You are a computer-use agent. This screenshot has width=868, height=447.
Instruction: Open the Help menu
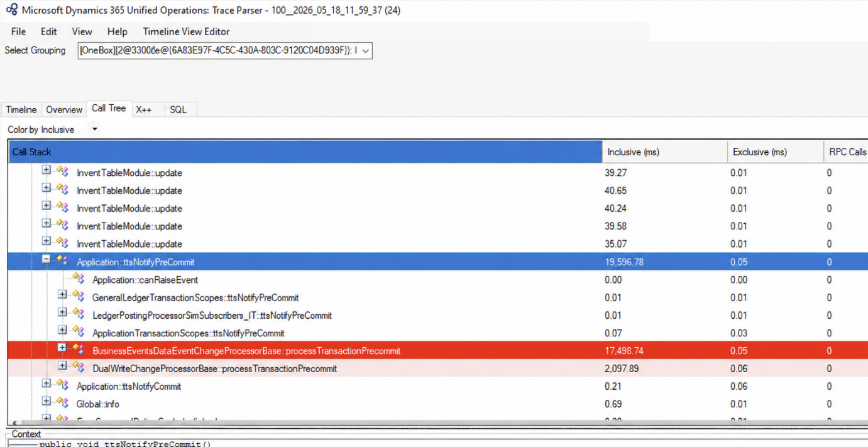[x=117, y=31]
